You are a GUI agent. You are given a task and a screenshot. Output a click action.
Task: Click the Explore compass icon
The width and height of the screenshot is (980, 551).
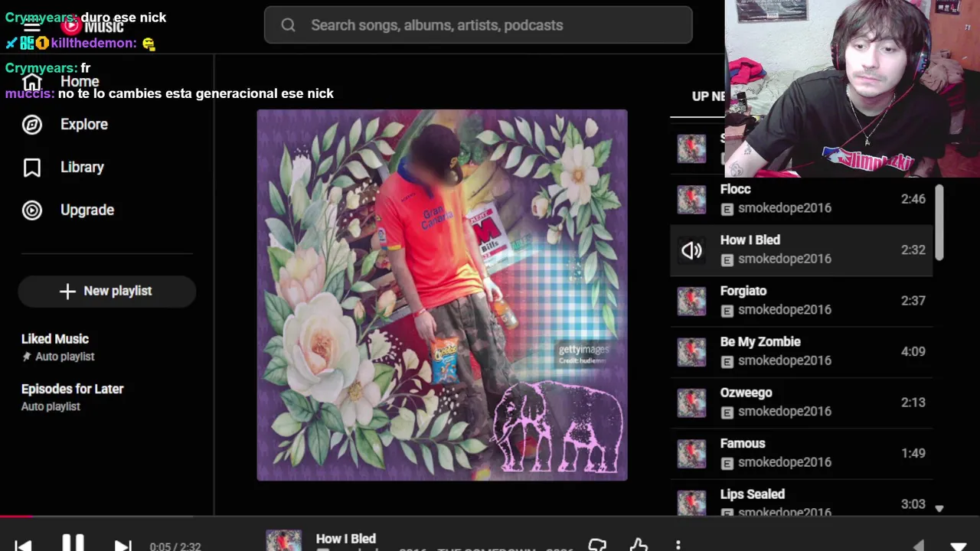(32, 124)
